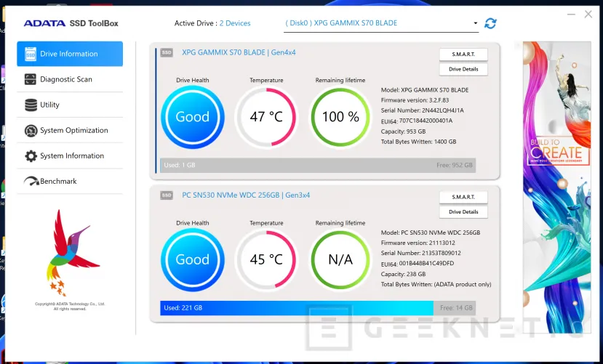Viewport: 603px width, 364px height.
Task: Click the N/A remaining lifetime gauge
Action: [340, 259]
